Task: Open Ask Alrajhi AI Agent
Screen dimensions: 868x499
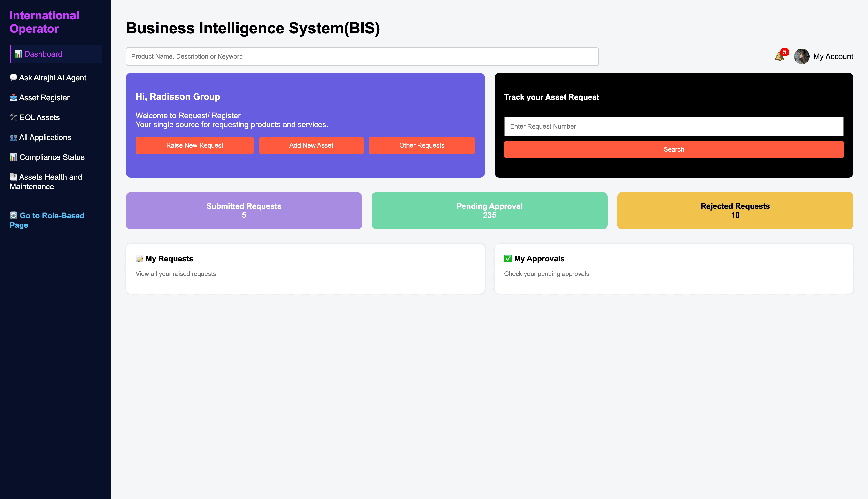Action: point(48,78)
